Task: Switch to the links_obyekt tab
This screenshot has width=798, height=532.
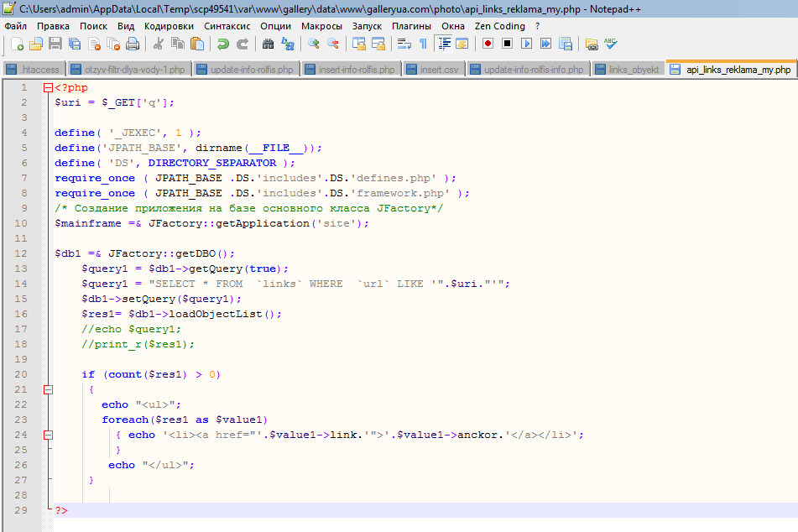Action: tap(628, 70)
